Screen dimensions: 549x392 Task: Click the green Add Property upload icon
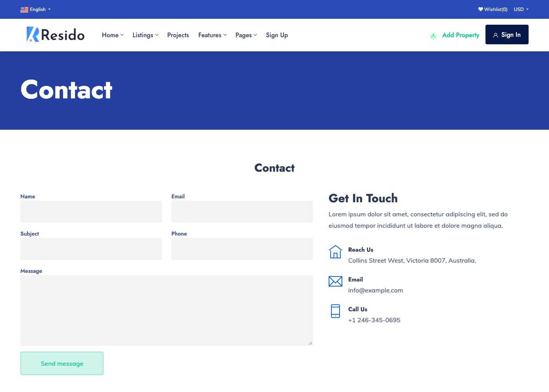433,36
